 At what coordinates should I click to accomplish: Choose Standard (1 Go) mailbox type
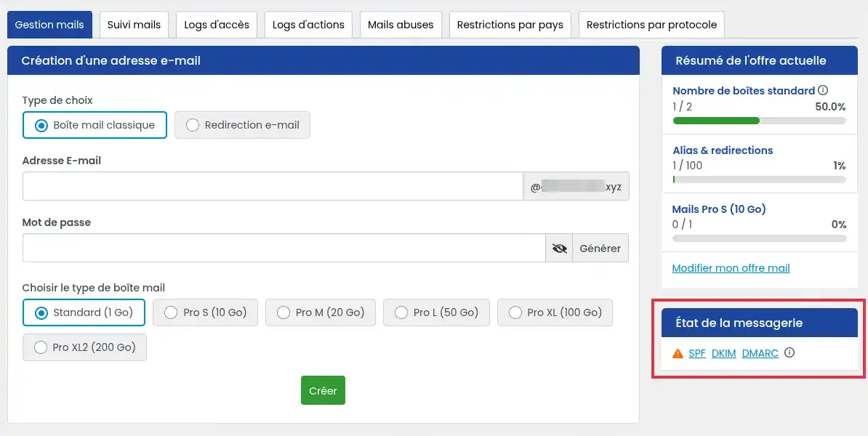(84, 312)
